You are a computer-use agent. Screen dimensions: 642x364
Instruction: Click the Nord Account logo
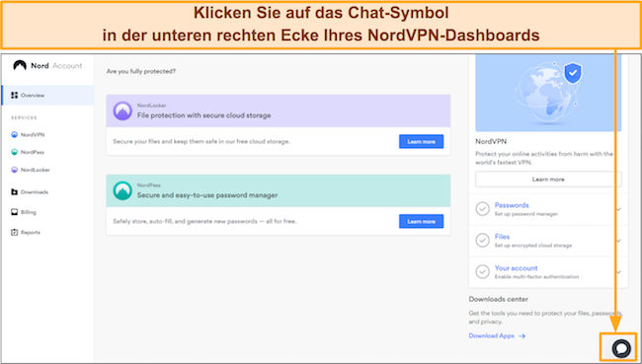pyautogui.click(x=47, y=65)
